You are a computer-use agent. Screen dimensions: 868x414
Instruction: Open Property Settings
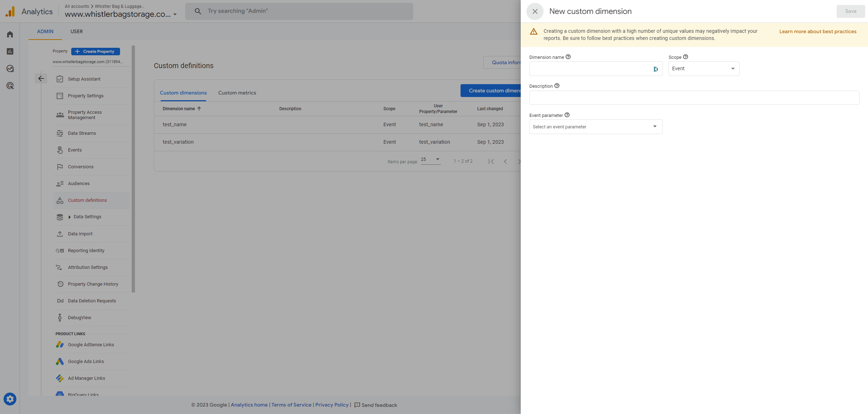92,96
